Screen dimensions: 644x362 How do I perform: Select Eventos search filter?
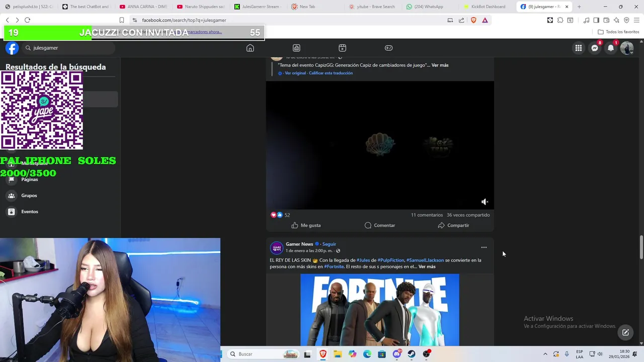pyautogui.click(x=30, y=212)
